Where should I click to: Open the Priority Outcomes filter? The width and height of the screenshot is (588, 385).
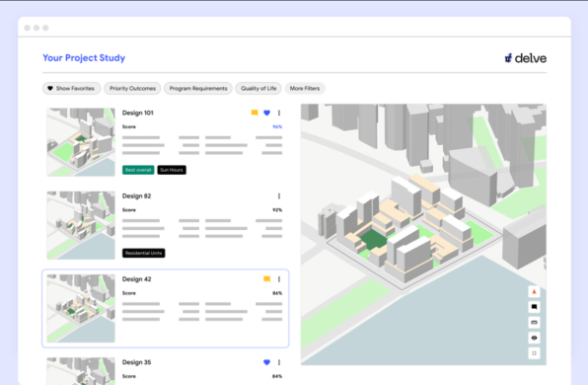point(132,88)
